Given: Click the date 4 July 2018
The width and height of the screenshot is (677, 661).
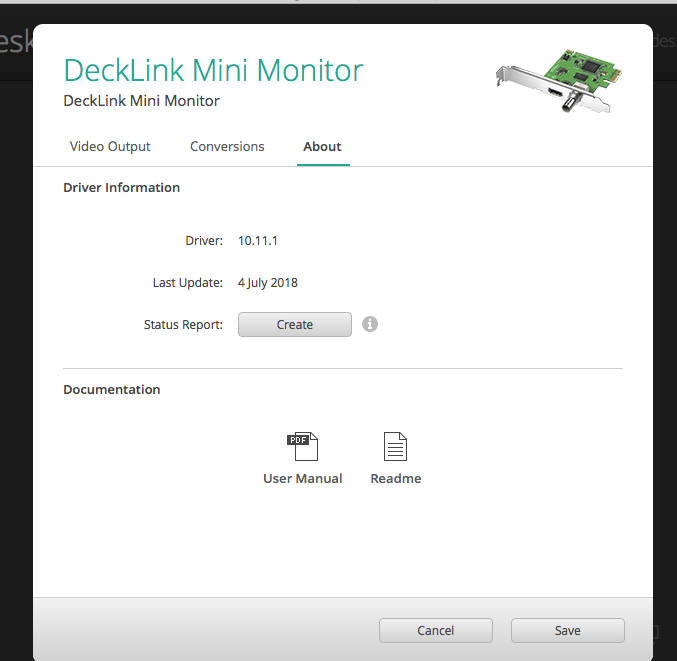Looking at the screenshot, I should click(268, 283).
